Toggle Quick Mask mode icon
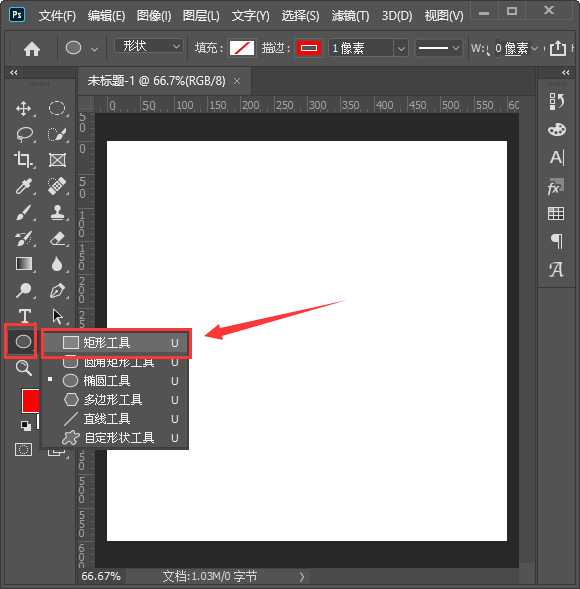The image size is (580, 589). click(x=23, y=449)
